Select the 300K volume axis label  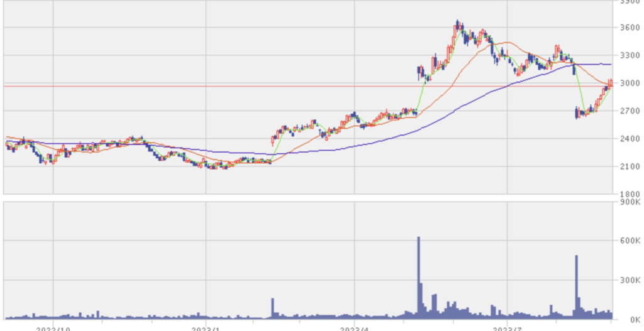coord(628,280)
